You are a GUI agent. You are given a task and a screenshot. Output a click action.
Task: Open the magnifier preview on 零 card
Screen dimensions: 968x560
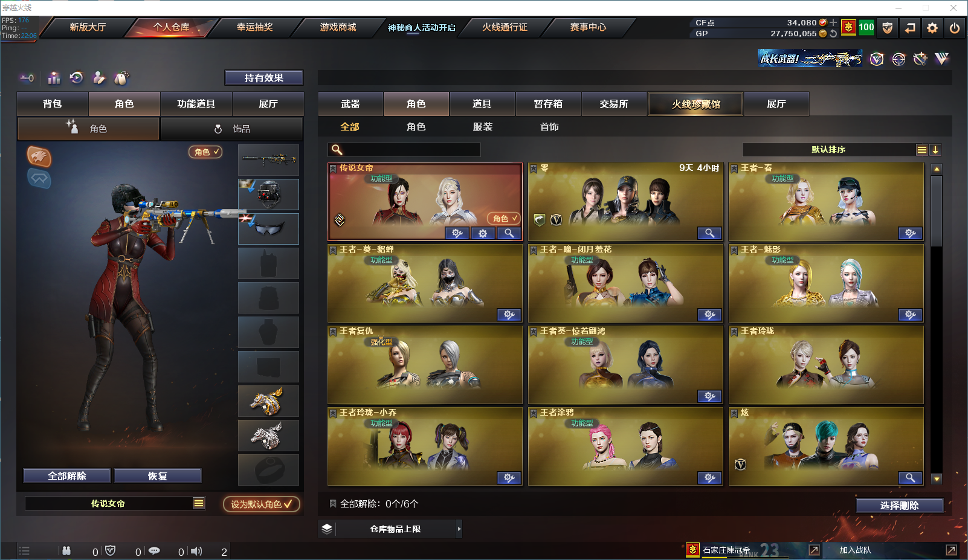click(x=709, y=233)
